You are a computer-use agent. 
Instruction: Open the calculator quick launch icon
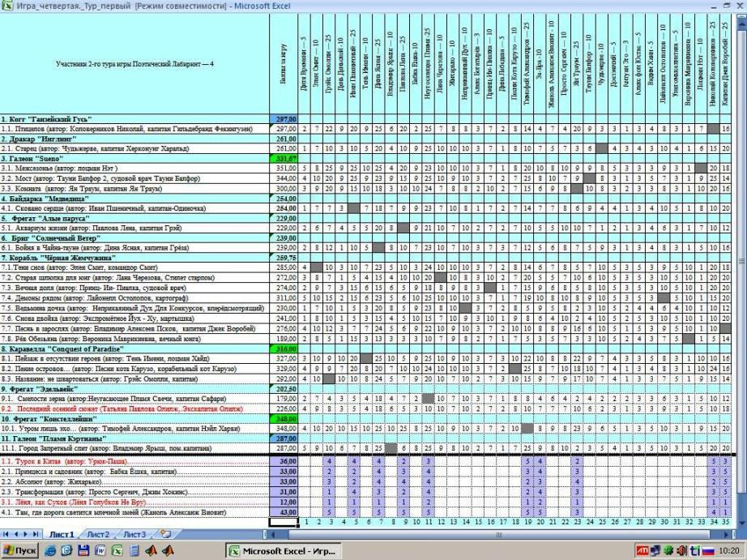pyautogui.click(x=134, y=550)
